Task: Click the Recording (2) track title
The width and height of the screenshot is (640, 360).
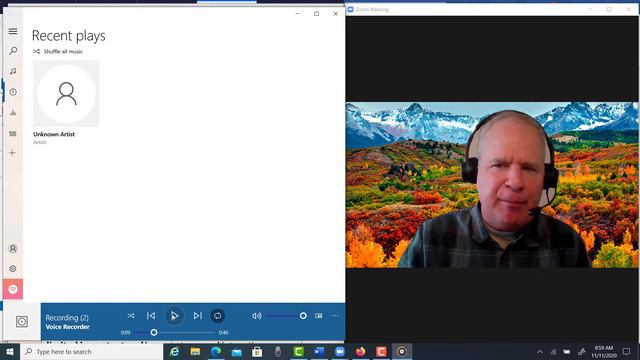Action: [67, 318]
